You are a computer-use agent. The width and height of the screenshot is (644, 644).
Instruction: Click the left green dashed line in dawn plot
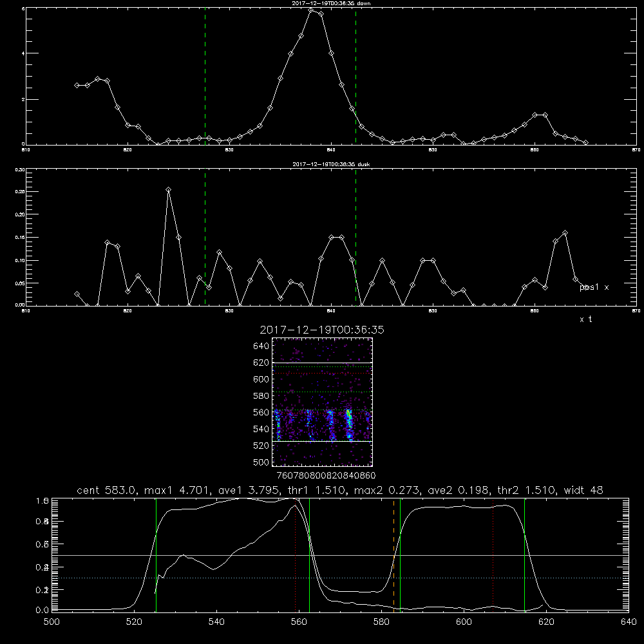tap(205, 76)
